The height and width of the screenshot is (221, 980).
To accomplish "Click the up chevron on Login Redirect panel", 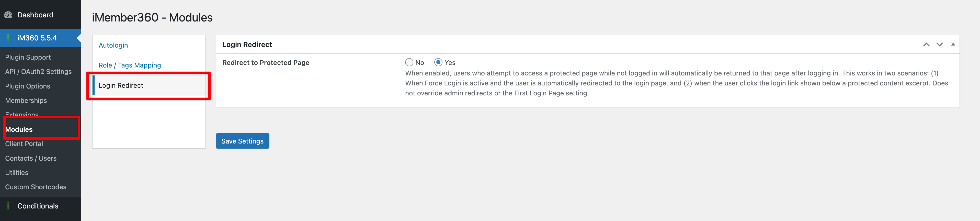I will click(926, 44).
